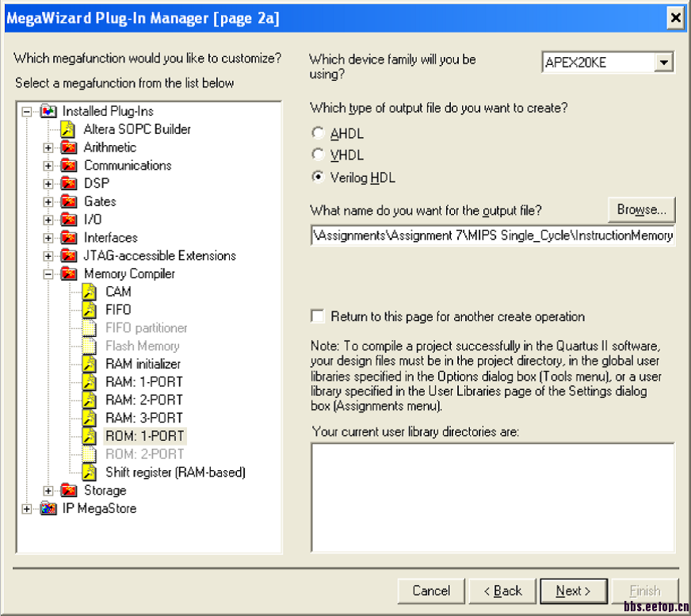The height and width of the screenshot is (616, 691).
Task: Click the Memory Compiler label
Action: point(130,274)
